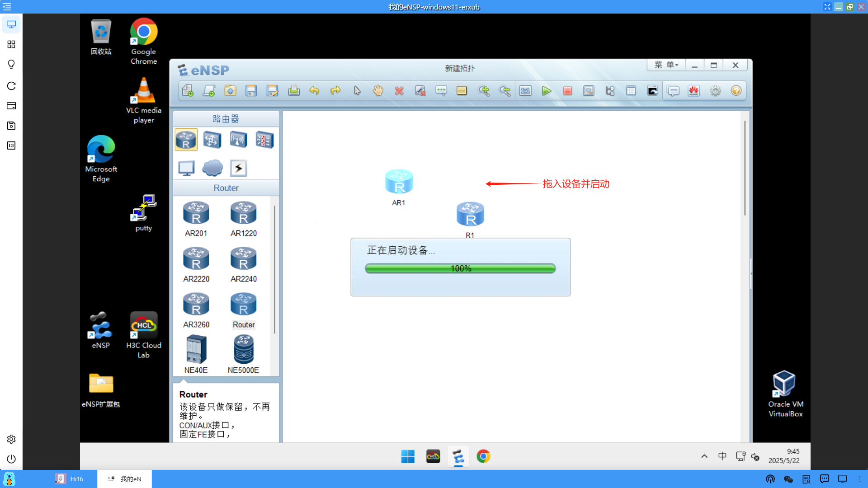
Task: Start all devices with green play icon
Action: point(547,90)
